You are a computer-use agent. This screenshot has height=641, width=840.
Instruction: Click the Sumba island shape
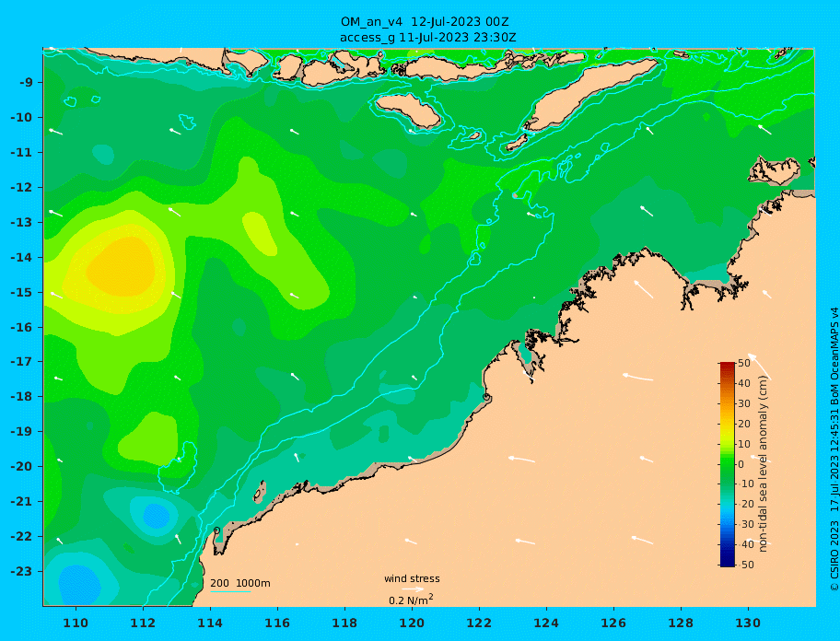(x=409, y=110)
